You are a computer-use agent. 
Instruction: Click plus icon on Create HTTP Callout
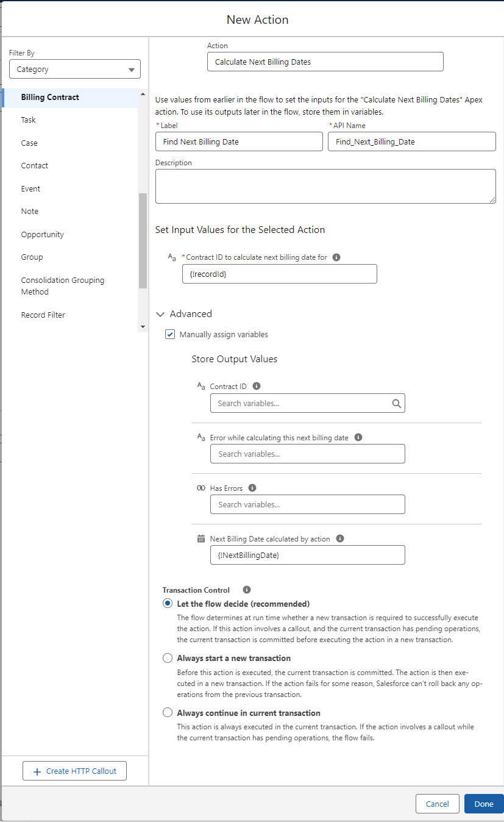pos(37,771)
